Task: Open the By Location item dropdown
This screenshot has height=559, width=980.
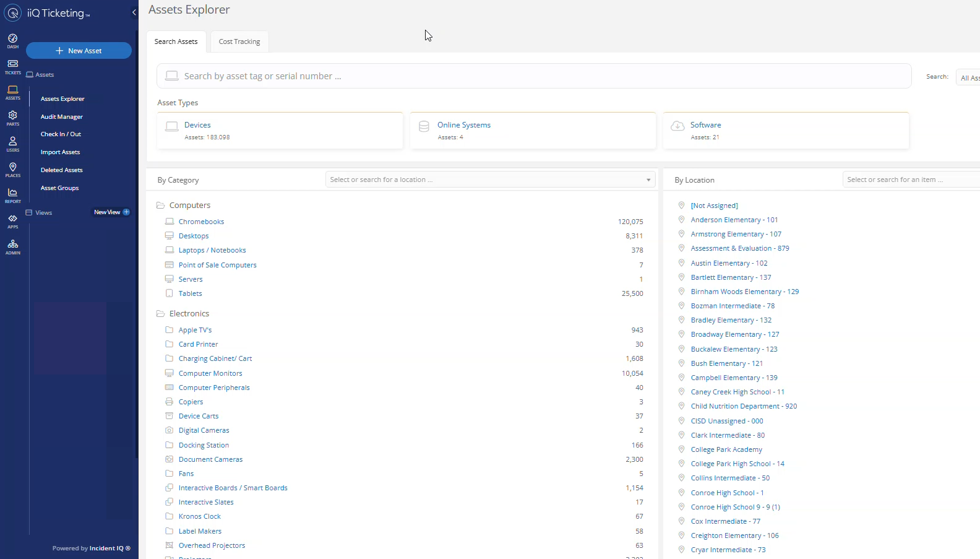Action: [x=909, y=180]
